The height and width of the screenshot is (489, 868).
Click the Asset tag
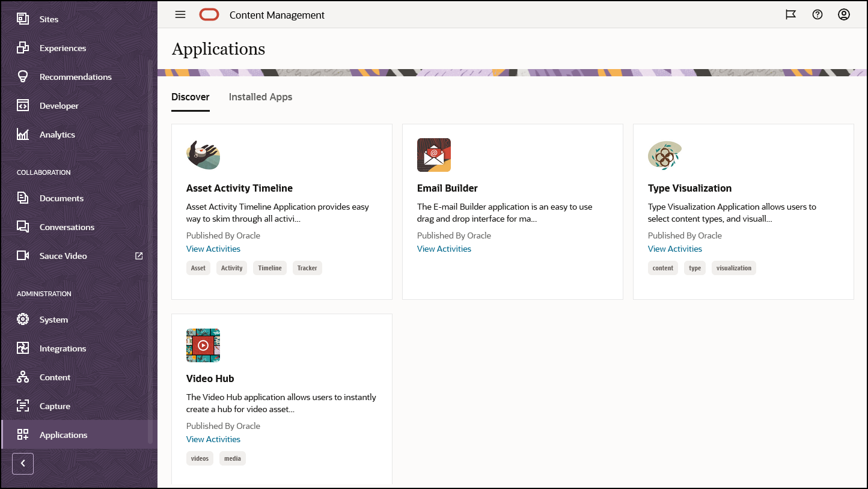198,268
